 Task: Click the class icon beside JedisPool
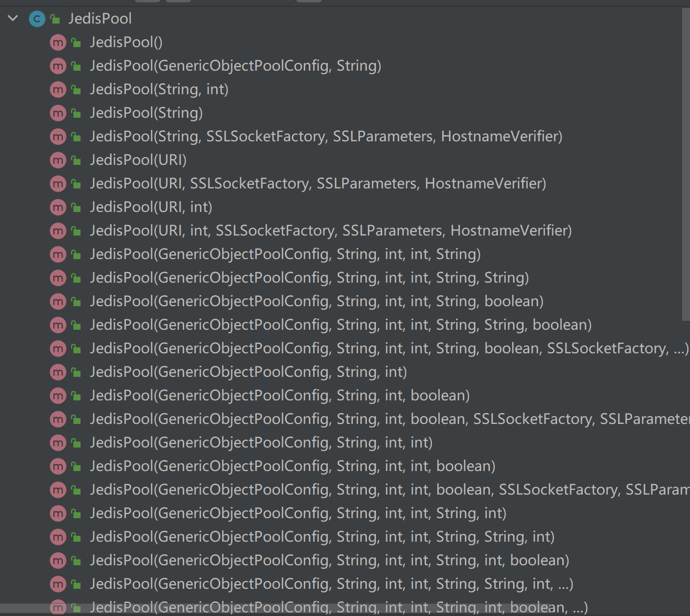tap(37, 19)
